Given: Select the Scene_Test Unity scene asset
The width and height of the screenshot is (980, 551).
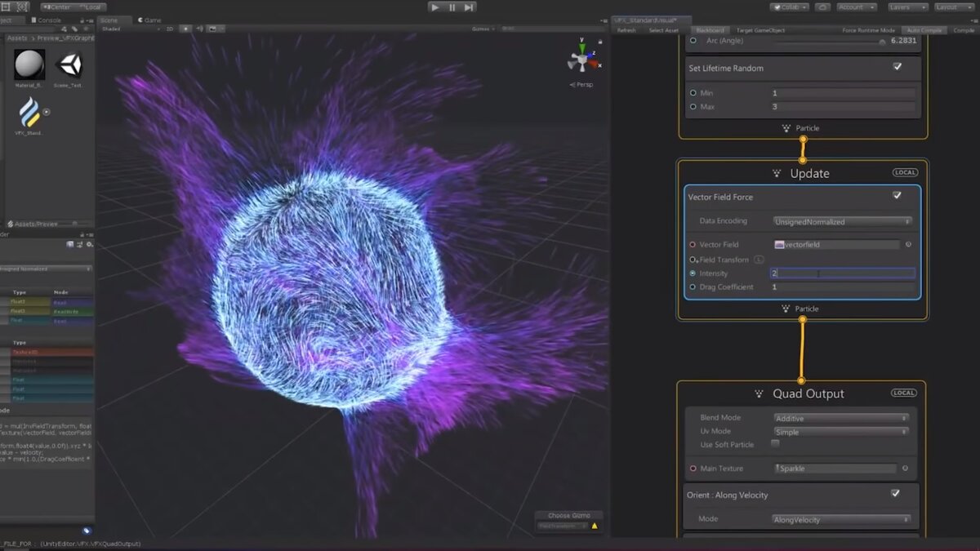Looking at the screenshot, I should point(69,65).
